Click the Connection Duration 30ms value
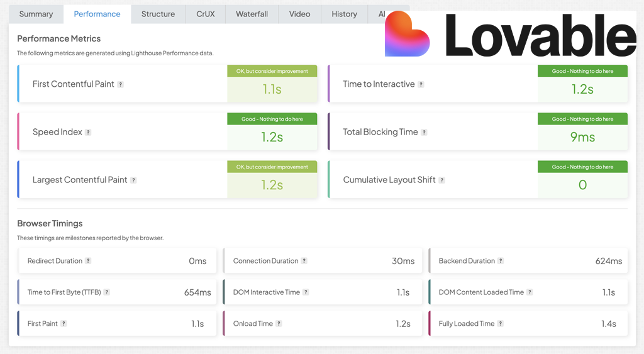Viewport: 644px width, 354px height. (x=403, y=261)
